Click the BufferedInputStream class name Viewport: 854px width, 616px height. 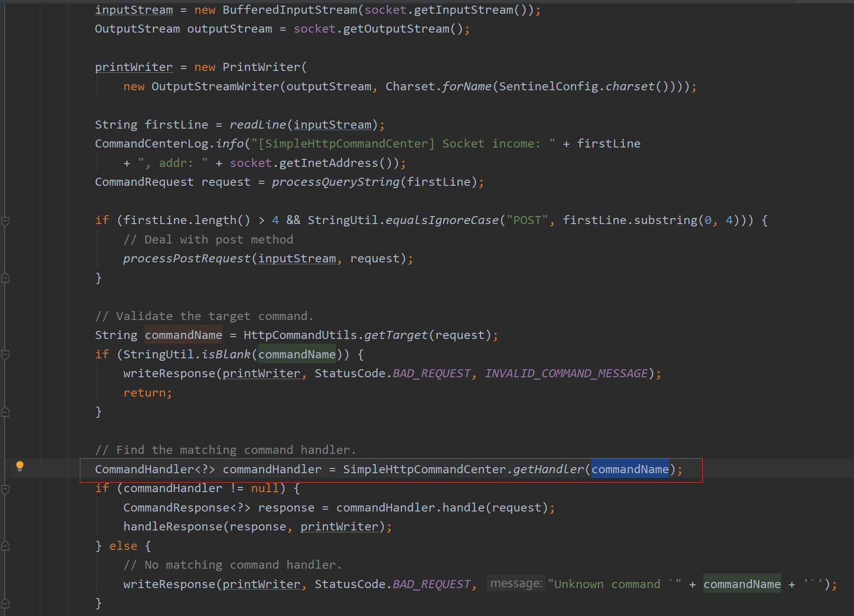click(x=290, y=10)
